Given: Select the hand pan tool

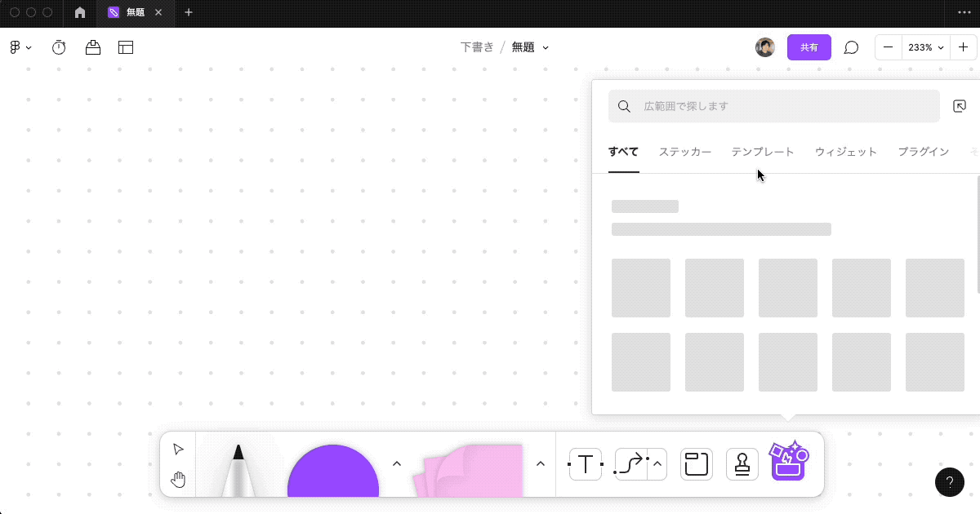Looking at the screenshot, I should click(x=178, y=480).
